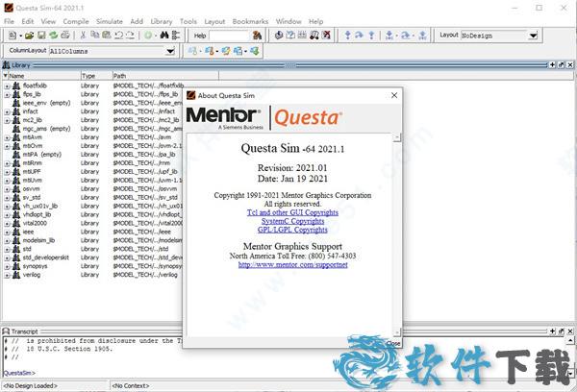Click the Cut scissors icon
Image resolution: width=577 pixels, height=392 pixels.
pyautogui.click(x=83, y=36)
